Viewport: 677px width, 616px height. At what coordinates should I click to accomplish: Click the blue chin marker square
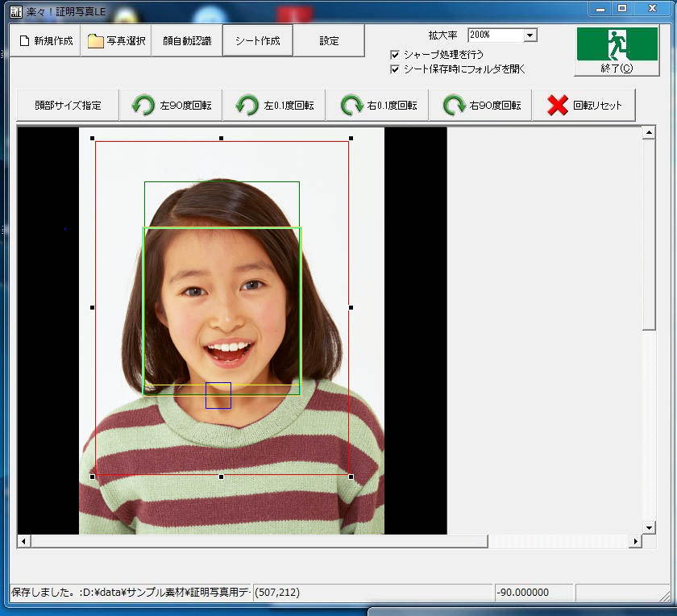(218, 395)
